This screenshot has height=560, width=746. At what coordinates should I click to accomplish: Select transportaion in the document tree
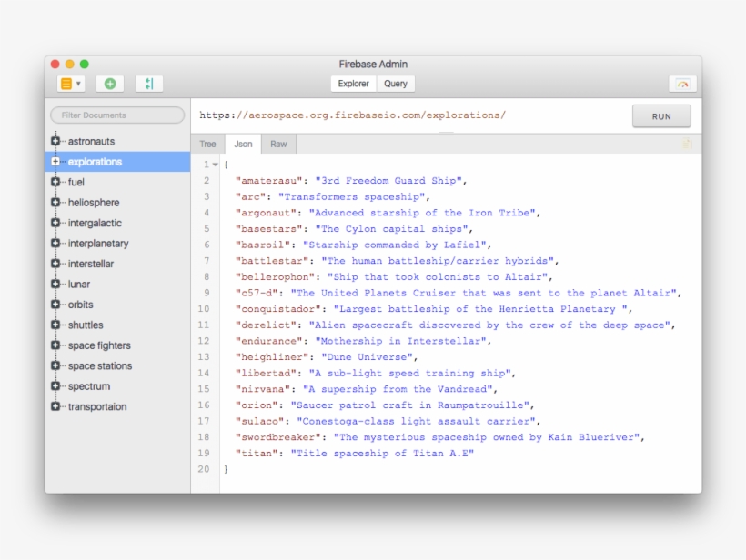pyautogui.click(x=97, y=407)
